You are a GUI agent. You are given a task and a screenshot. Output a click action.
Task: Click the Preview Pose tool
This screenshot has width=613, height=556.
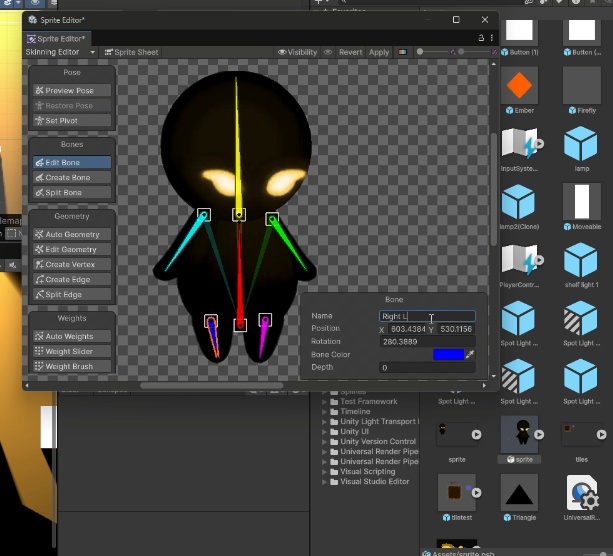(72, 90)
